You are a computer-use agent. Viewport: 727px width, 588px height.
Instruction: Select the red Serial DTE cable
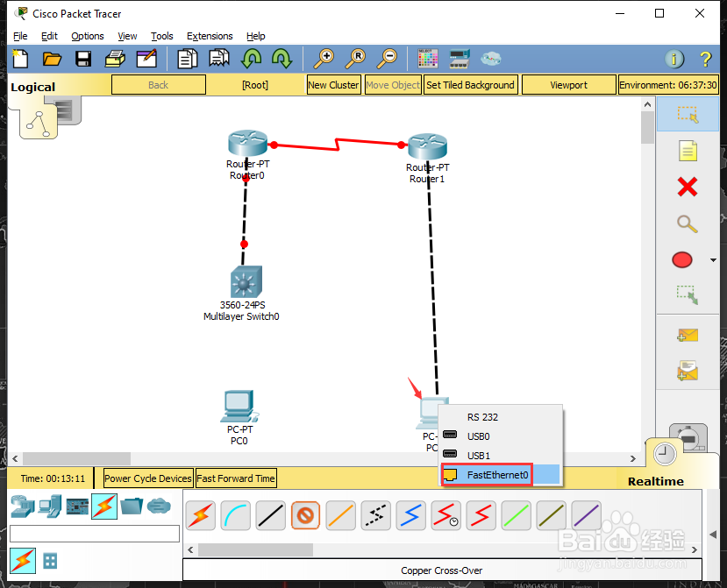(x=481, y=515)
